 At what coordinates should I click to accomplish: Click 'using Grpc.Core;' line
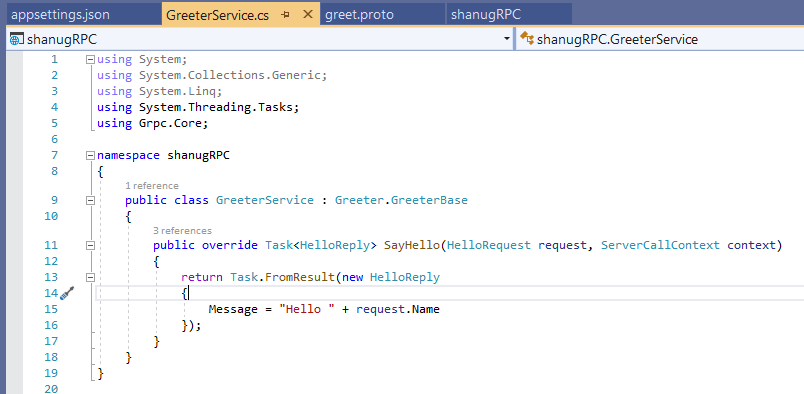coord(152,123)
